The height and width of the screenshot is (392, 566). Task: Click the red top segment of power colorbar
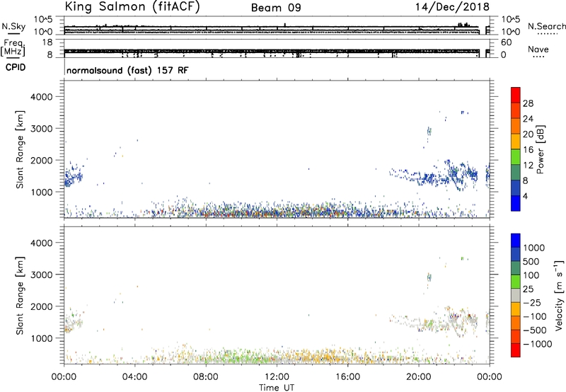[x=516, y=96]
